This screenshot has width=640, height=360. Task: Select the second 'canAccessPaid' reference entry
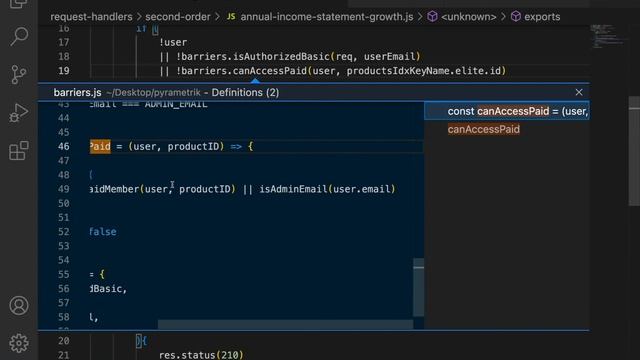pos(484,129)
